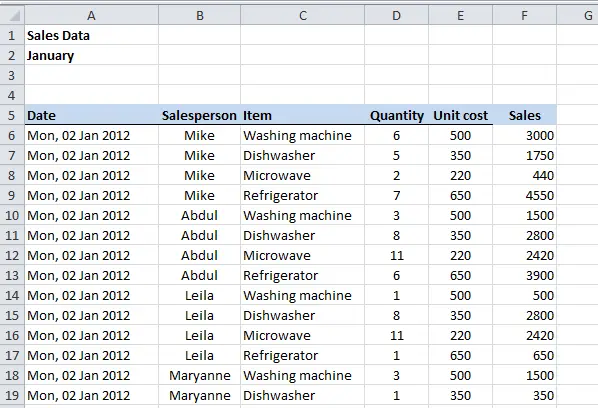Click the January cell
This screenshot has height=408, width=598.
(x=92, y=55)
